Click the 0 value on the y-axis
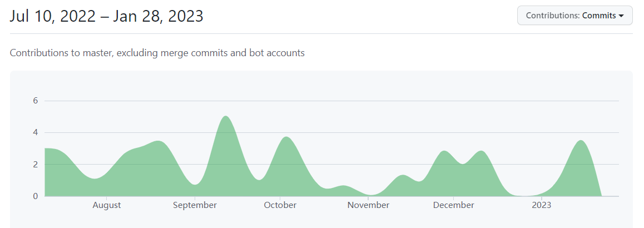Screen dimensions: 644x228 click(x=35, y=196)
